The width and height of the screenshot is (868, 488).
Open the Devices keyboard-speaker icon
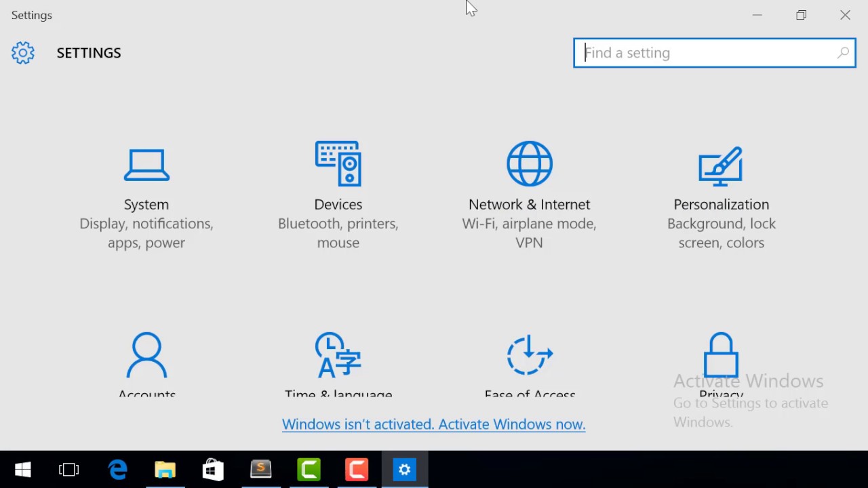(x=338, y=163)
